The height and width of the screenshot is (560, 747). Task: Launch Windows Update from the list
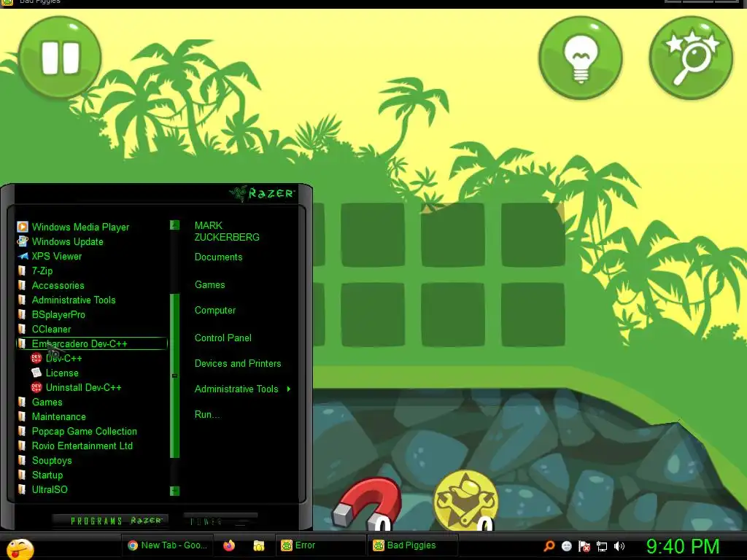point(67,241)
